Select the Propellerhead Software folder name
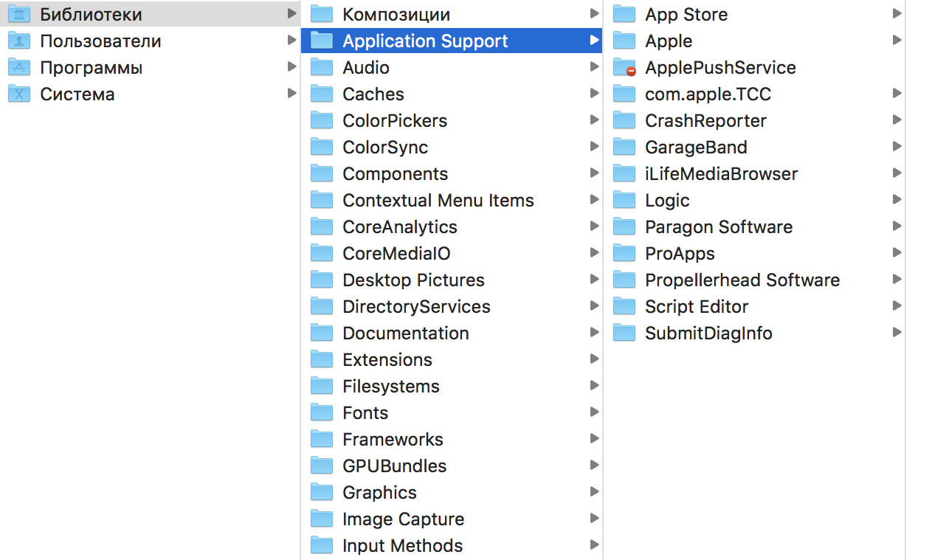 tap(742, 280)
